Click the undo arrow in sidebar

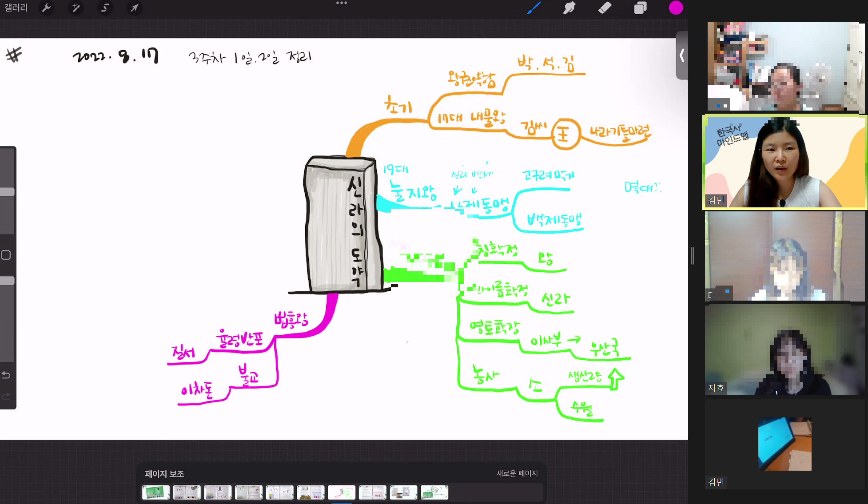tap(6, 375)
